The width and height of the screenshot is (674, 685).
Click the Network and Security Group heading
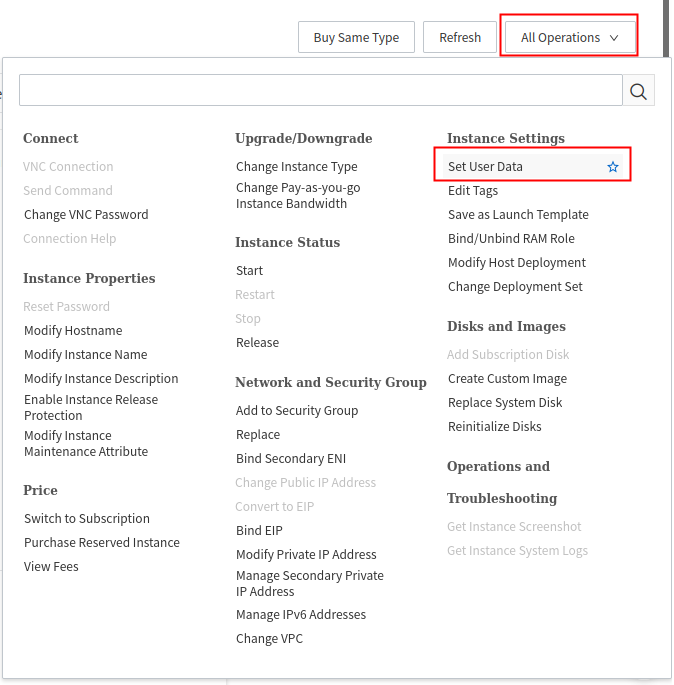(331, 382)
